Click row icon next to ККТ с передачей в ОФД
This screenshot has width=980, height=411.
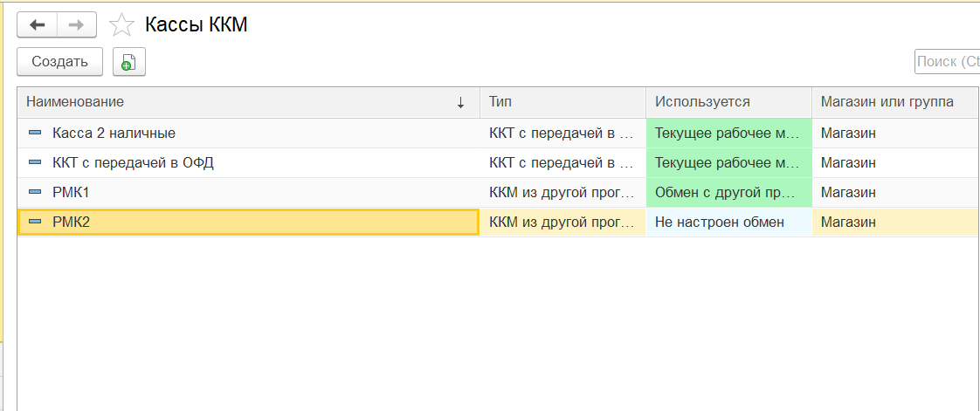(35, 162)
